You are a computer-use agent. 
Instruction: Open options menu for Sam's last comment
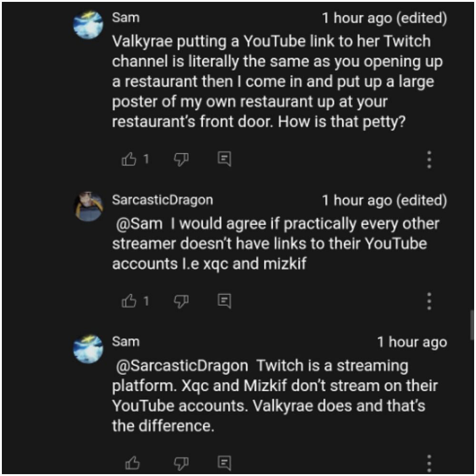tap(429, 463)
